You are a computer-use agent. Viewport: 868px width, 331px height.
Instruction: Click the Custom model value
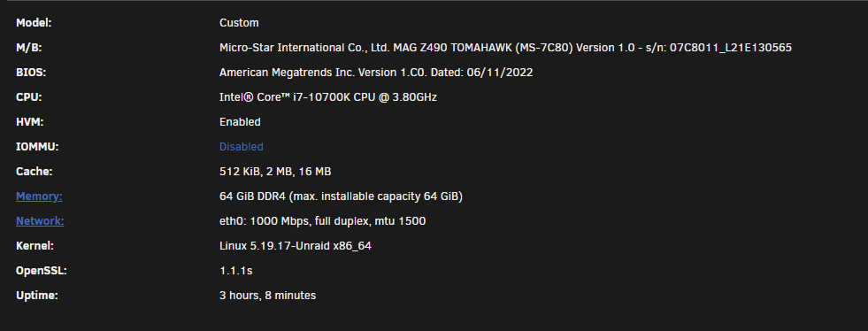[239, 23]
